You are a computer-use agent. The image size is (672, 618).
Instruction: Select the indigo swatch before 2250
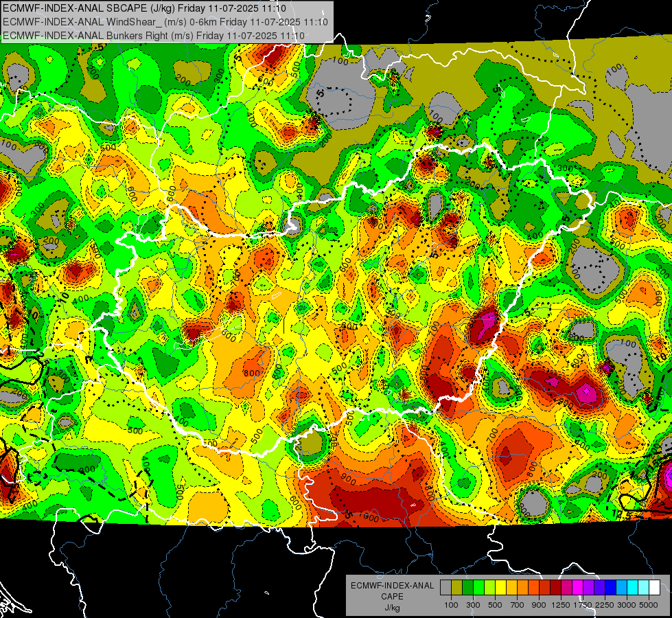[599, 588]
